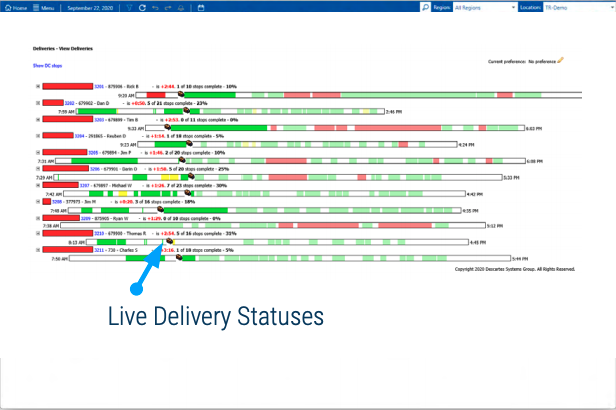
Task: Refresh the deliveries view
Action: (142, 7)
